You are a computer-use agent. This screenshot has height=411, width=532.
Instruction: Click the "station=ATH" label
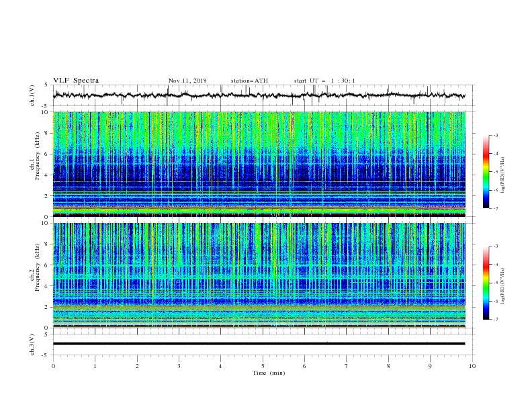[x=249, y=81]
